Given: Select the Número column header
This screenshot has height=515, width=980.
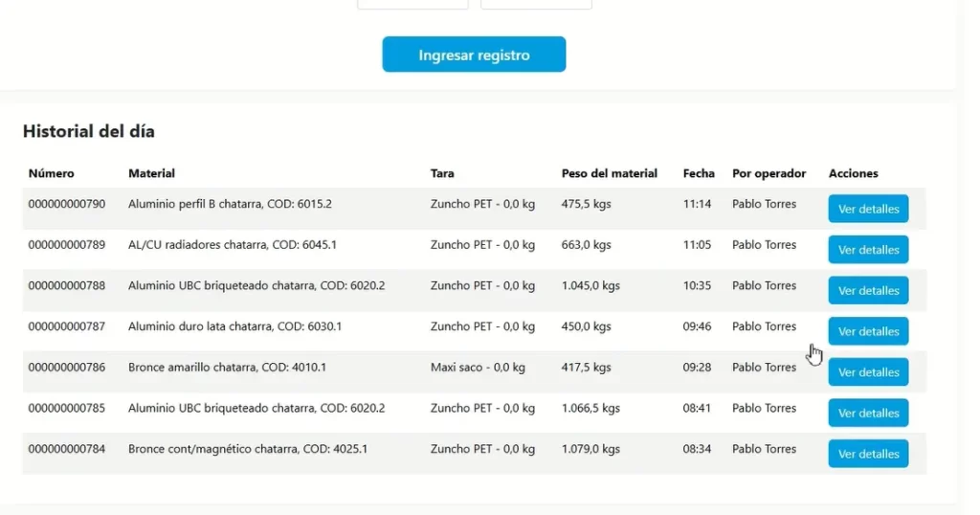Looking at the screenshot, I should (52, 173).
